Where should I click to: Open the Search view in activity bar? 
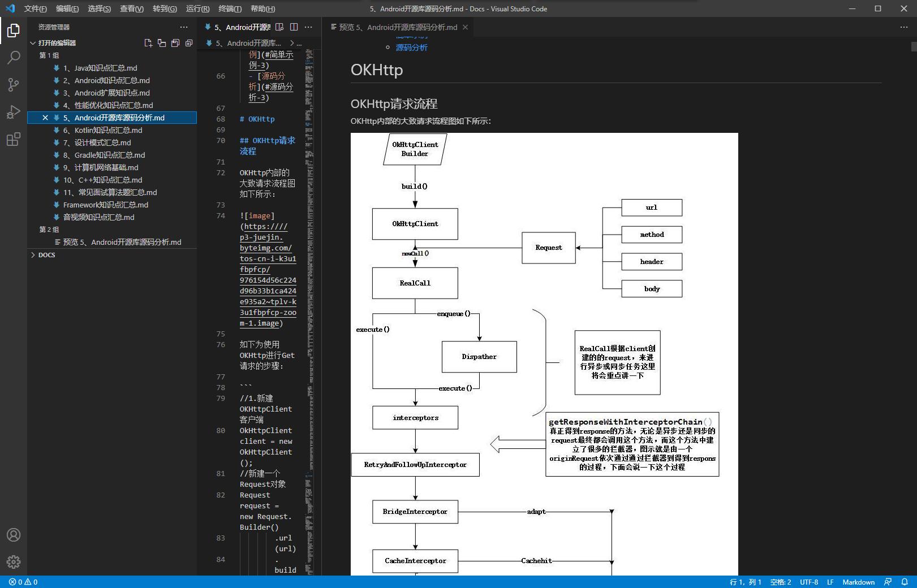[x=14, y=57]
